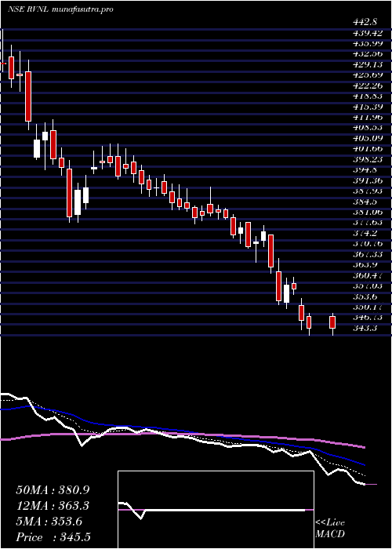This screenshot has width=392, height=549.
Task: Click the last red candlestick near 345
Action: click(332, 322)
